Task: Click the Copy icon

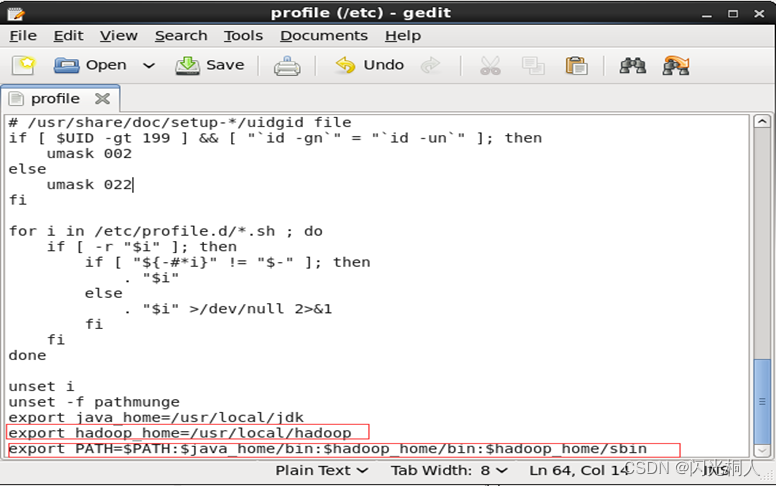Action: click(533, 65)
